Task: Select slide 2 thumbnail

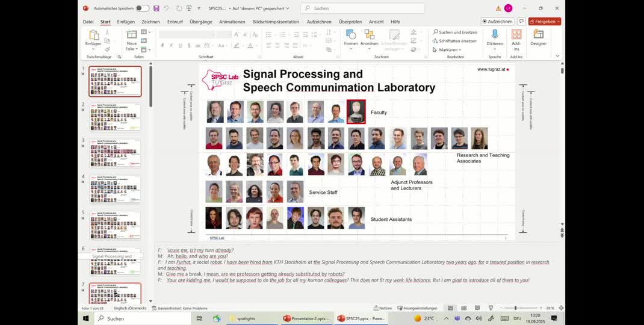Action: click(x=115, y=117)
